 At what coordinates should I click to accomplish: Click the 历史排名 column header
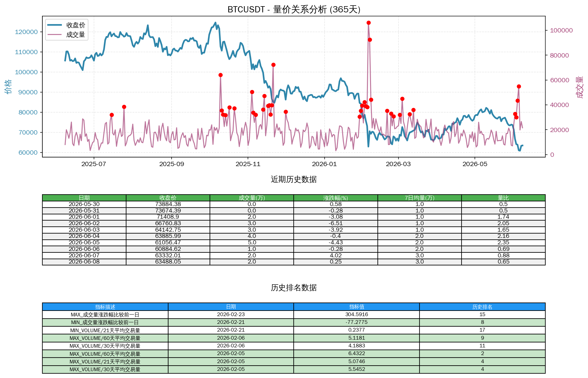(482, 307)
